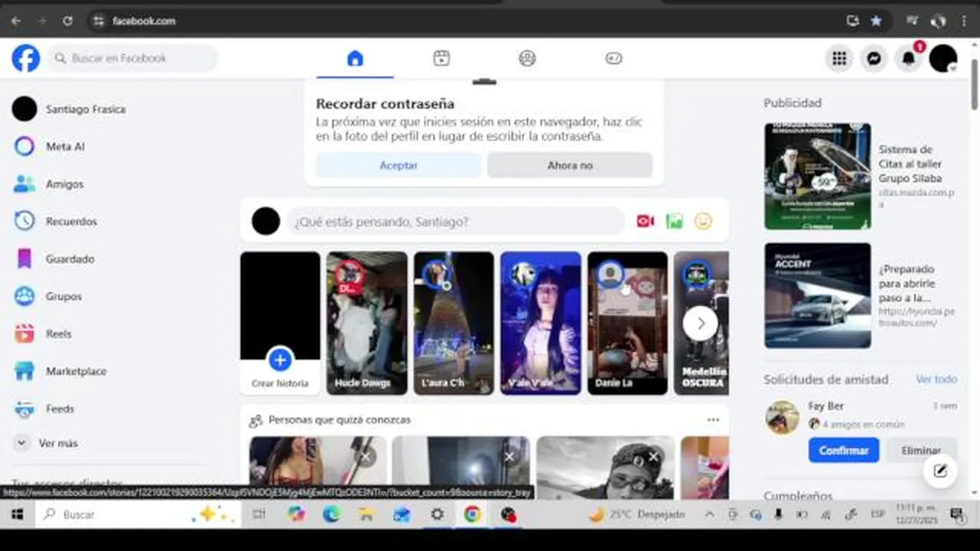Click the Crear historia plus button
Screen dimensions: 980x551
280,359
